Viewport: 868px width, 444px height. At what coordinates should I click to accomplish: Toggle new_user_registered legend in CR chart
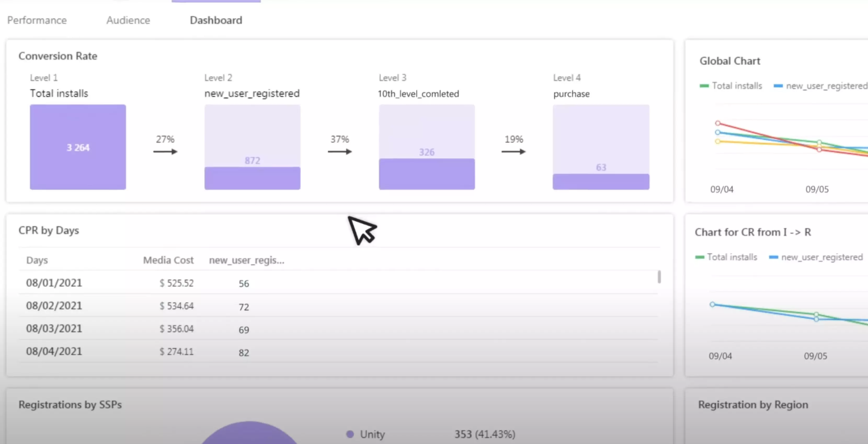pyautogui.click(x=816, y=257)
